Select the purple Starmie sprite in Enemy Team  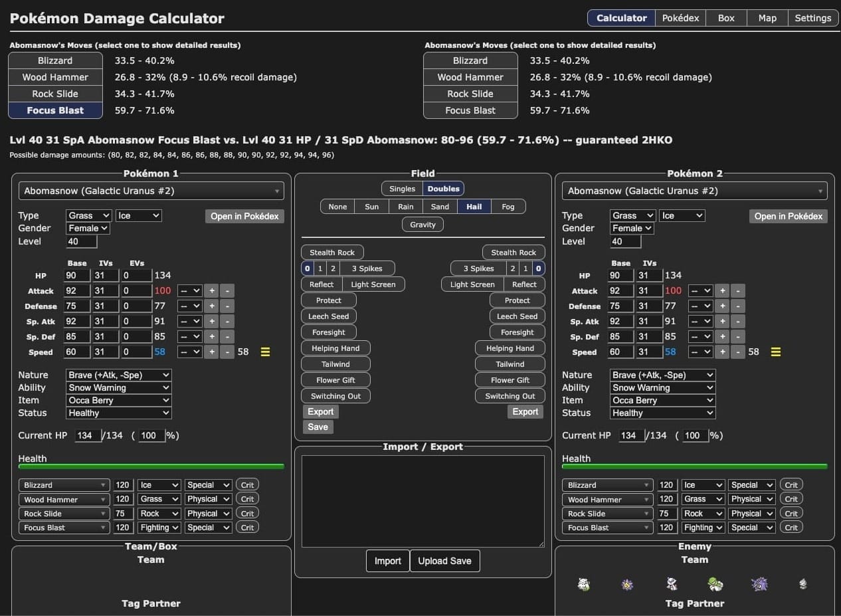point(627,584)
